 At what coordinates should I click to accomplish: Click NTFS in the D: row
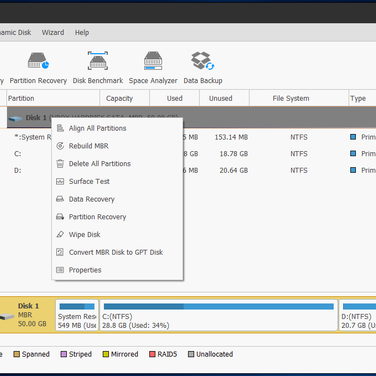point(299,170)
